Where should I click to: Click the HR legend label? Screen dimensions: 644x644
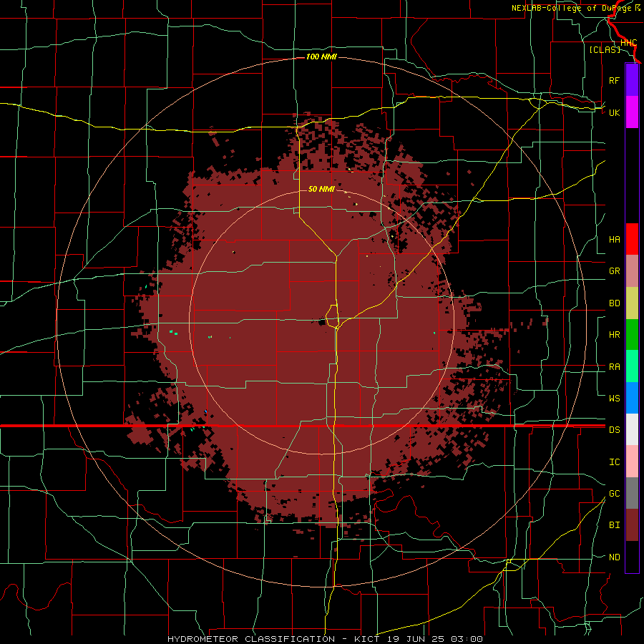(x=614, y=335)
